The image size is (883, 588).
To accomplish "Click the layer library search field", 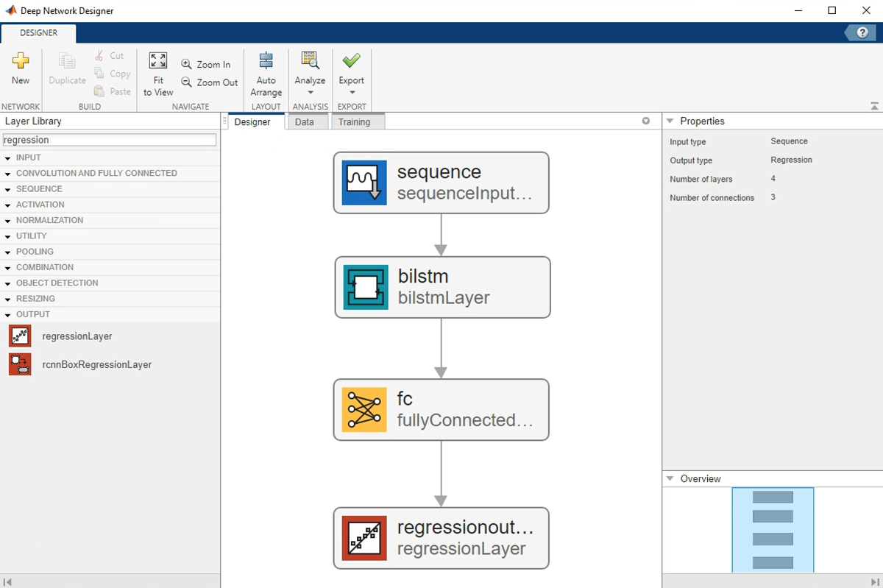I will pyautogui.click(x=110, y=140).
